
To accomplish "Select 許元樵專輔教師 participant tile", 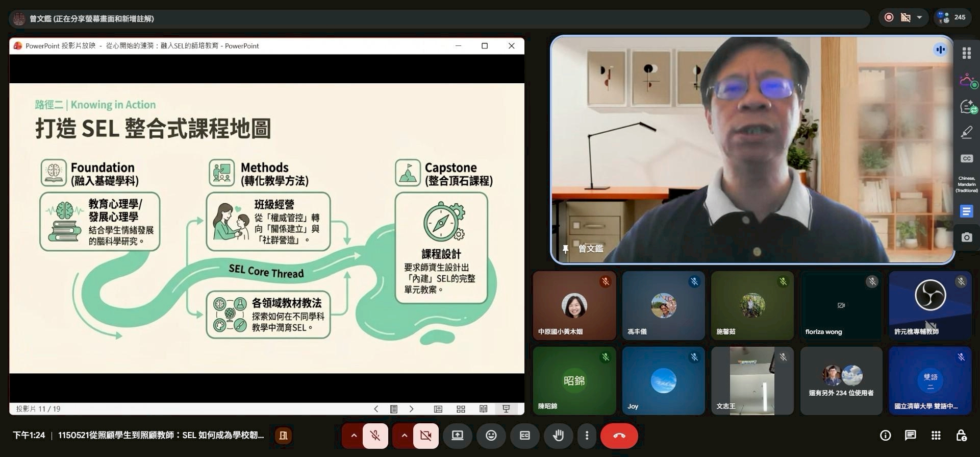I will tap(930, 305).
